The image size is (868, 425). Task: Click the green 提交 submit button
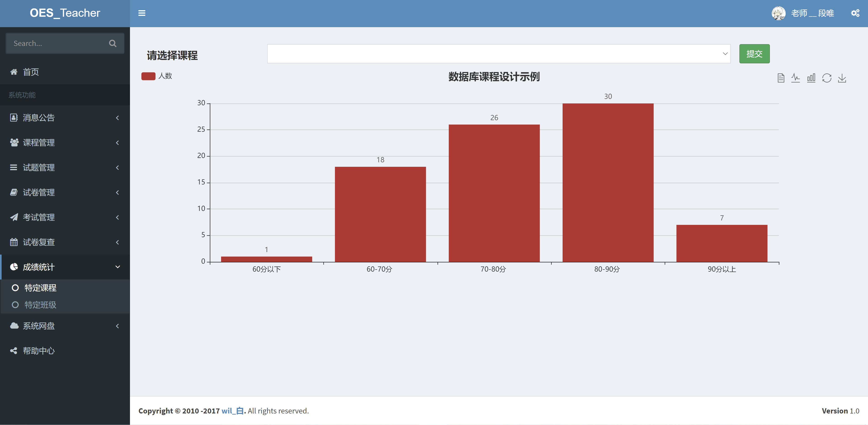point(755,54)
